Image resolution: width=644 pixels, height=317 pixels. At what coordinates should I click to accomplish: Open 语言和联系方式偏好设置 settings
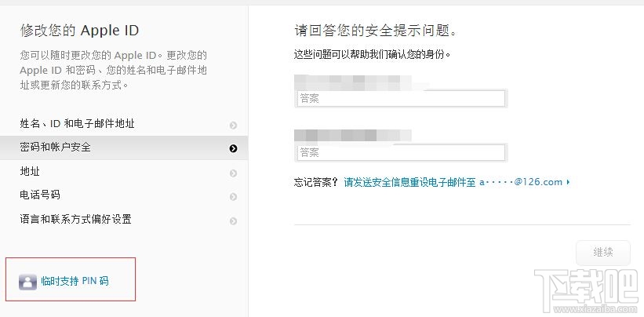[x=75, y=220]
